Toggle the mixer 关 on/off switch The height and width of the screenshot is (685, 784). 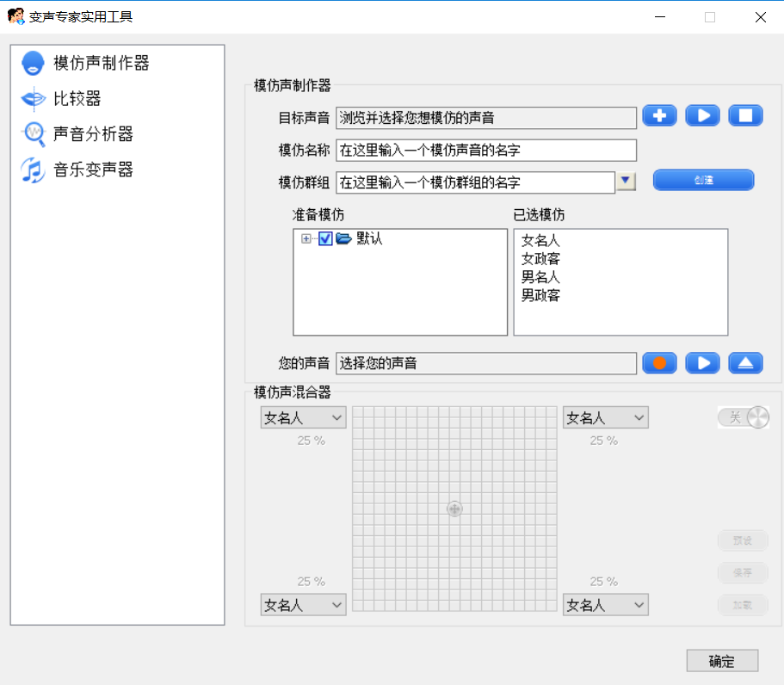tap(744, 417)
